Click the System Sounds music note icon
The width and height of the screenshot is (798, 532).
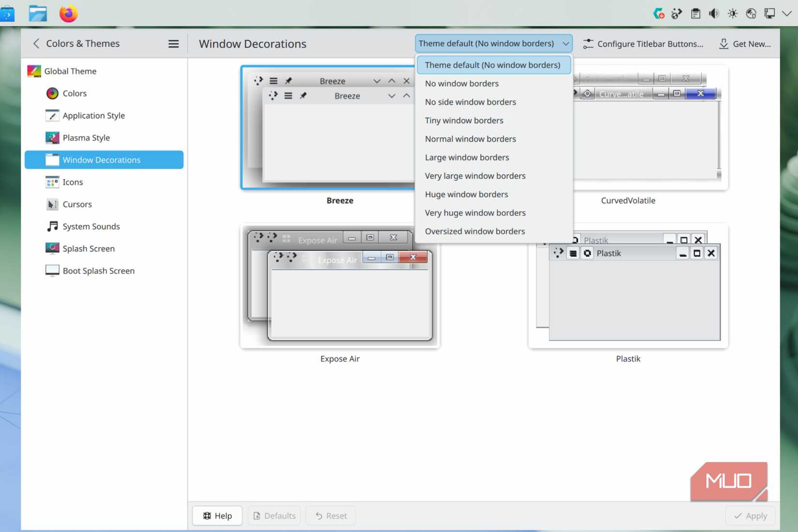click(52, 226)
